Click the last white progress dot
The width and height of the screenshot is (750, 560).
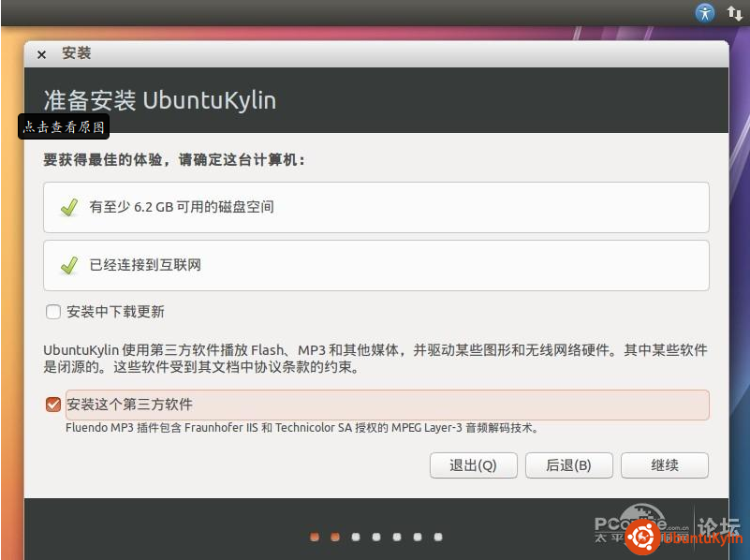pyautogui.click(x=437, y=537)
